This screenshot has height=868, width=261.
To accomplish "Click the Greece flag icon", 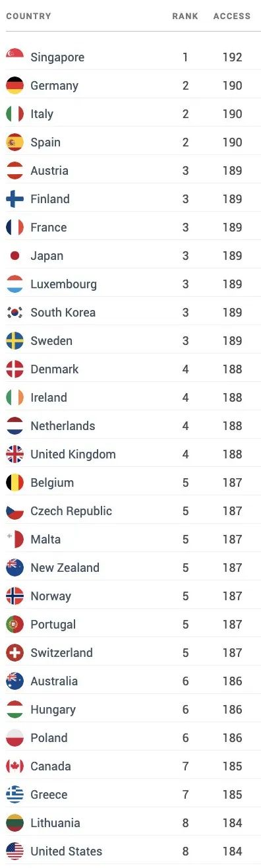I will pos(14,795).
